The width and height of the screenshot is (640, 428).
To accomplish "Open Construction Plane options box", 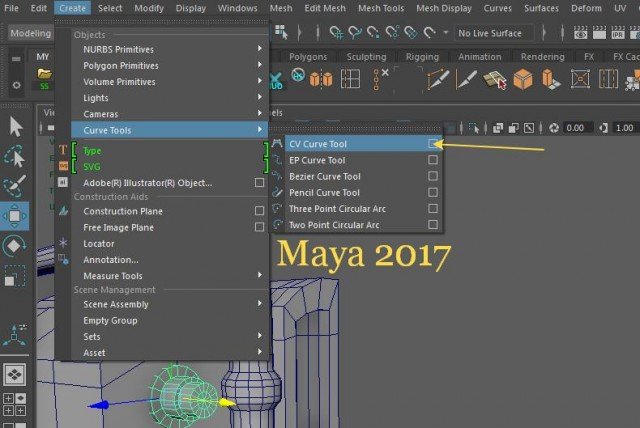I will [259, 211].
